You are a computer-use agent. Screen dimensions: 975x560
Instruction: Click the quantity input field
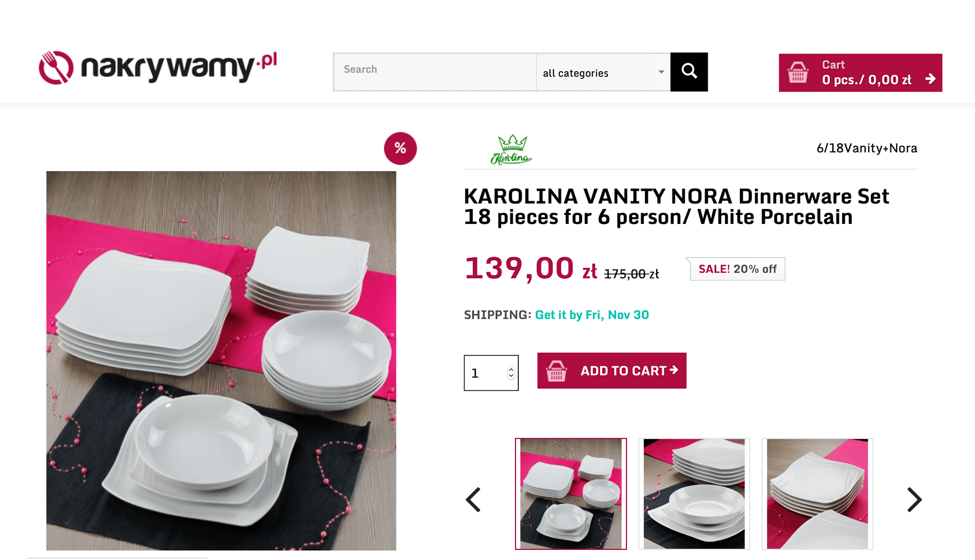(x=491, y=373)
